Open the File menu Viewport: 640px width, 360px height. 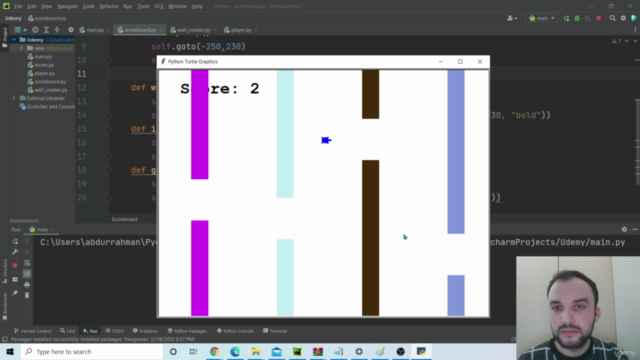point(18,6)
